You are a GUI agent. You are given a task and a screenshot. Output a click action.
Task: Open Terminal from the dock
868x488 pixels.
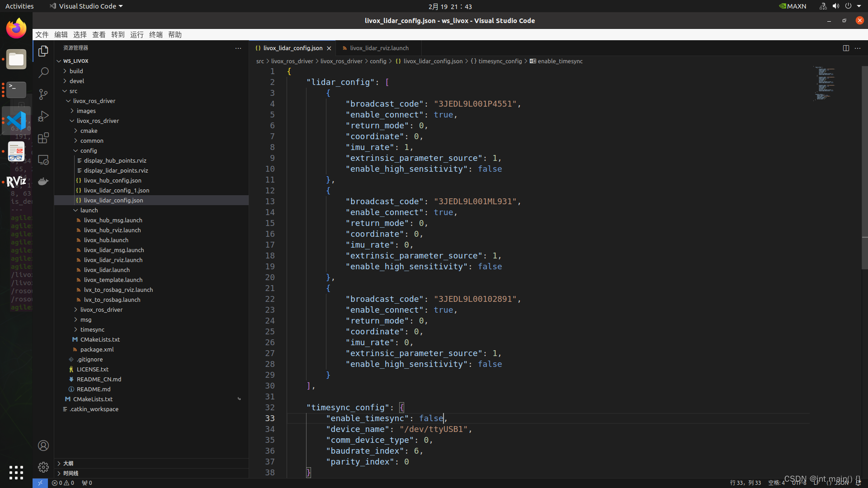tap(16, 89)
